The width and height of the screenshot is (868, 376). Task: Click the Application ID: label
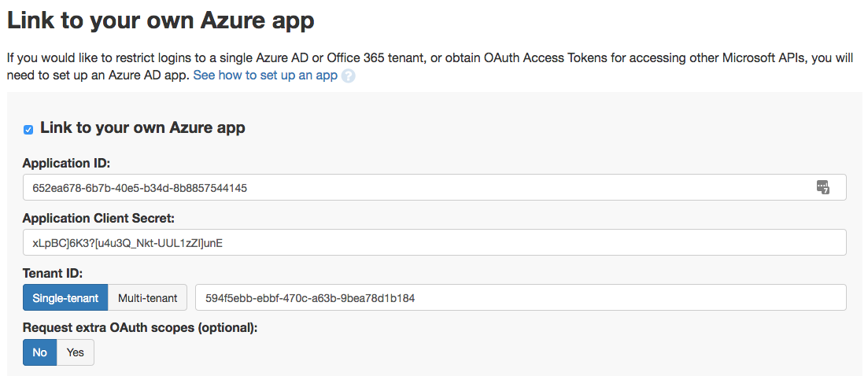(x=66, y=164)
